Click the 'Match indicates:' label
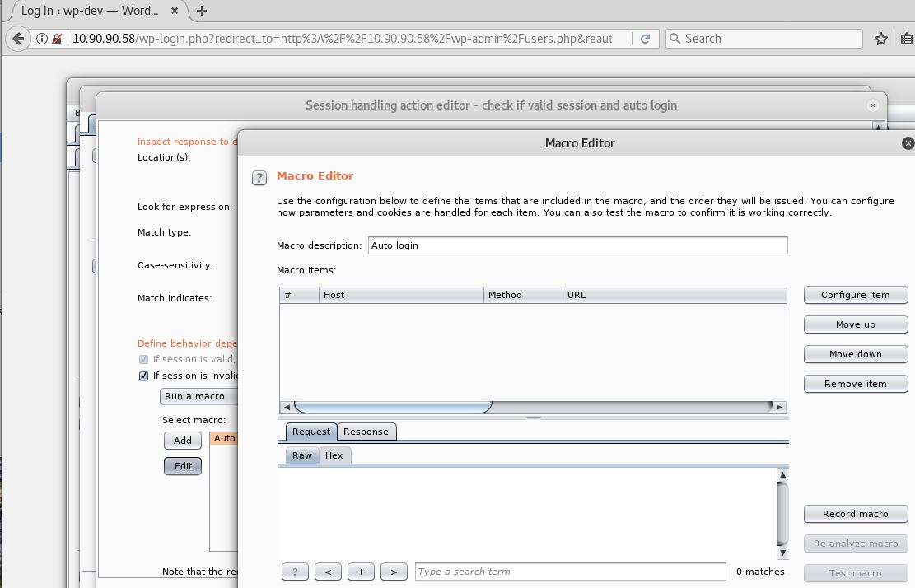 click(175, 298)
